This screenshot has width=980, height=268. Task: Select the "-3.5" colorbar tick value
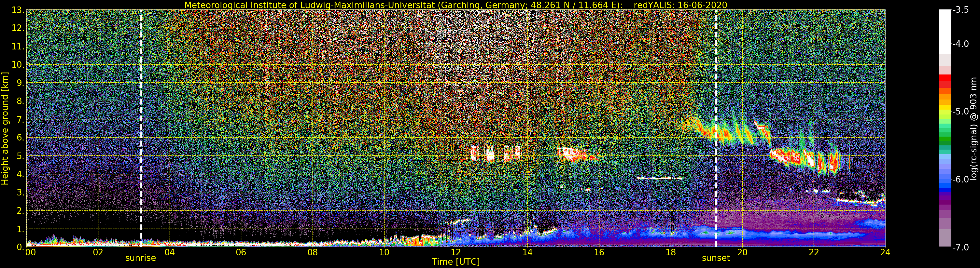coord(961,10)
